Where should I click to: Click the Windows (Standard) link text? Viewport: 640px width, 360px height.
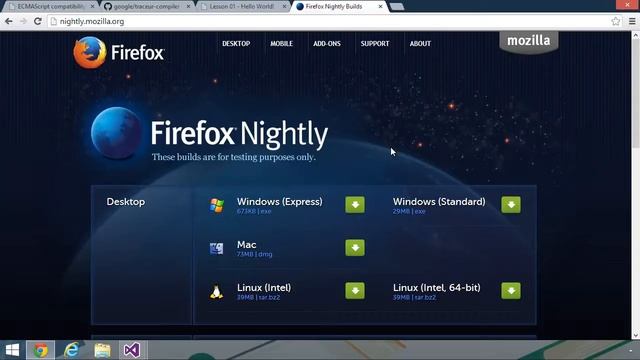pyautogui.click(x=439, y=202)
